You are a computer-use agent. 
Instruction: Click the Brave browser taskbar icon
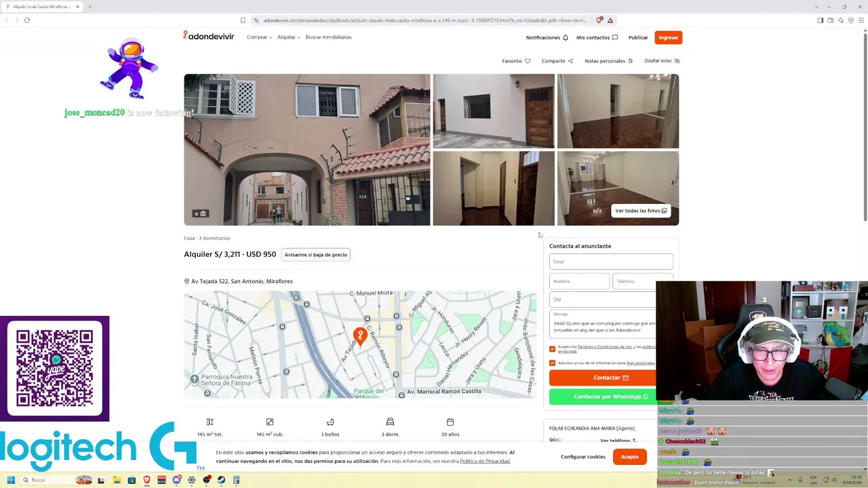pos(146,480)
